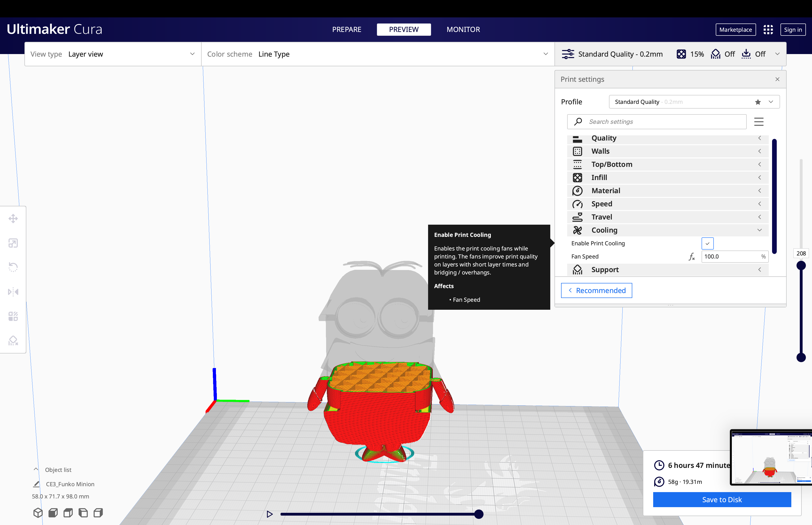Click the horizontal path slider handle

coord(479,514)
